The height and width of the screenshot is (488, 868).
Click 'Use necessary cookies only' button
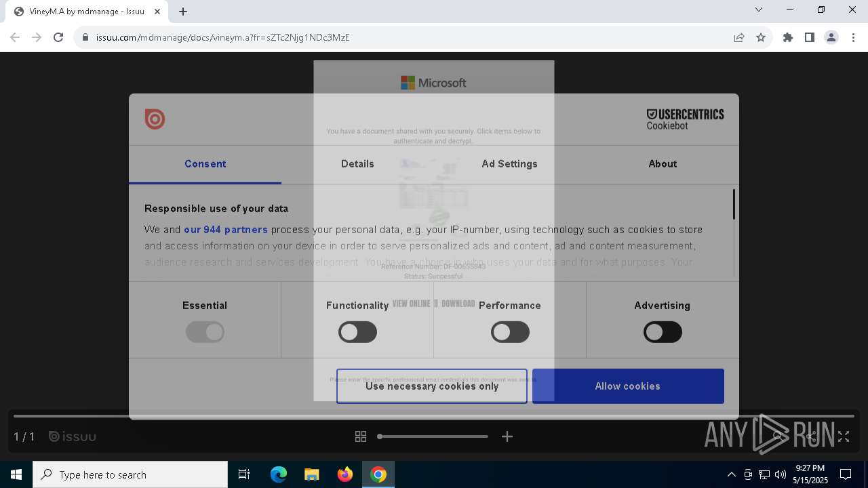432,386
